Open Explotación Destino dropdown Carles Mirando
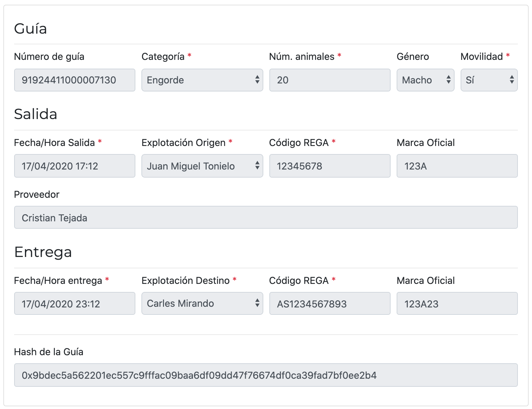Viewport: 532px width, 409px height. (x=202, y=303)
